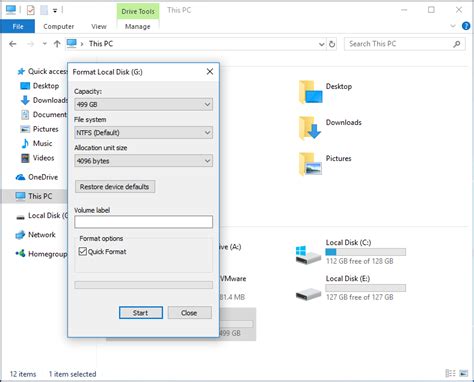Close the Format Local Disk dialog with X
This screenshot has width=474, height=382.
(210, 71)
